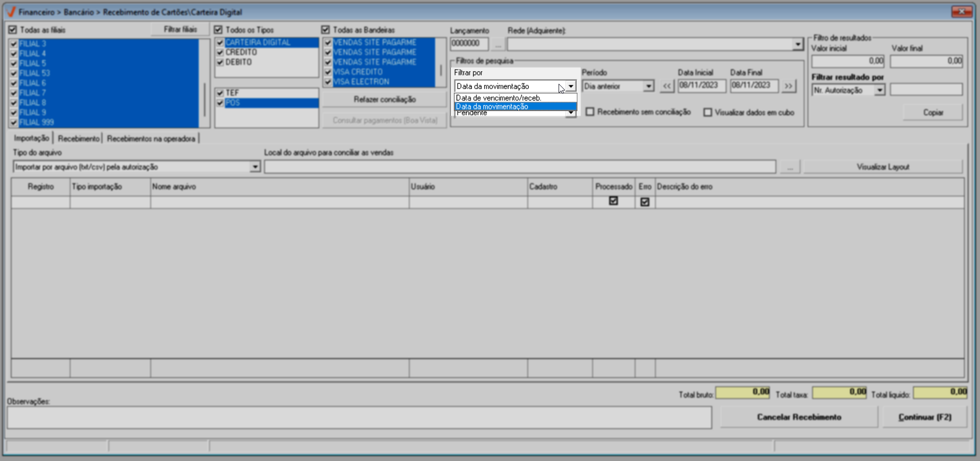Click the Lançamento number field

pos(470,44)
